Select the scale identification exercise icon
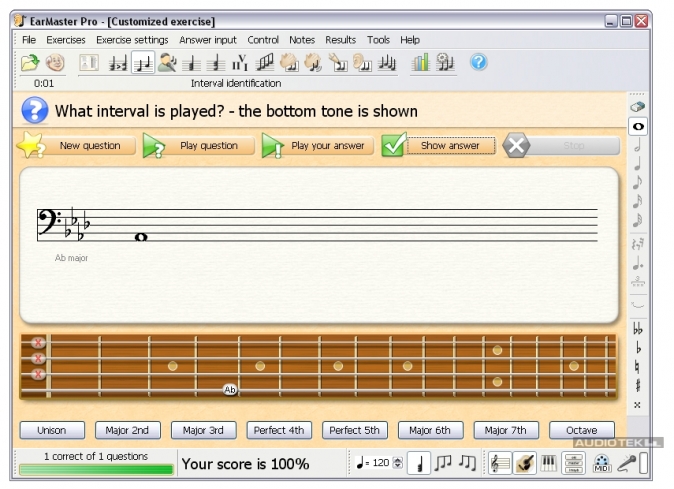The image size is (674, 489). (x=265, y=63)
